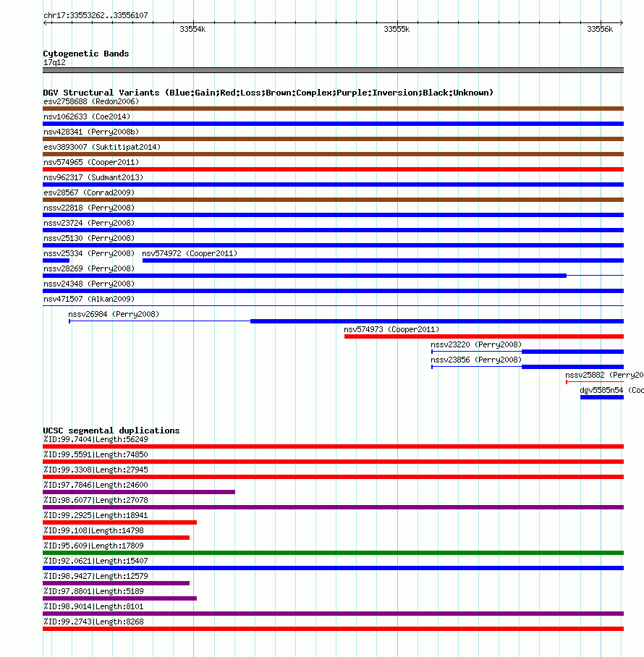Click the green bar of the 95.609% duplication
644x657 pixels.
point(333,553)
